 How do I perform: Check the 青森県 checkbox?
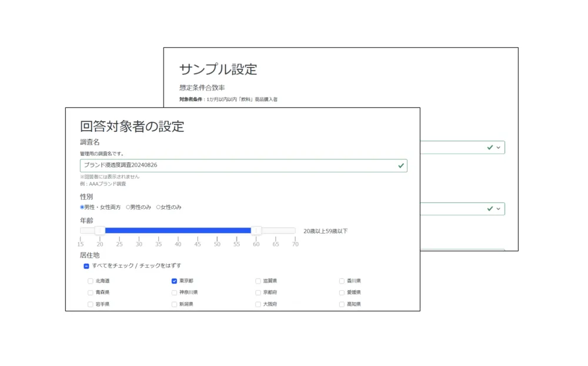click(90, 292)
